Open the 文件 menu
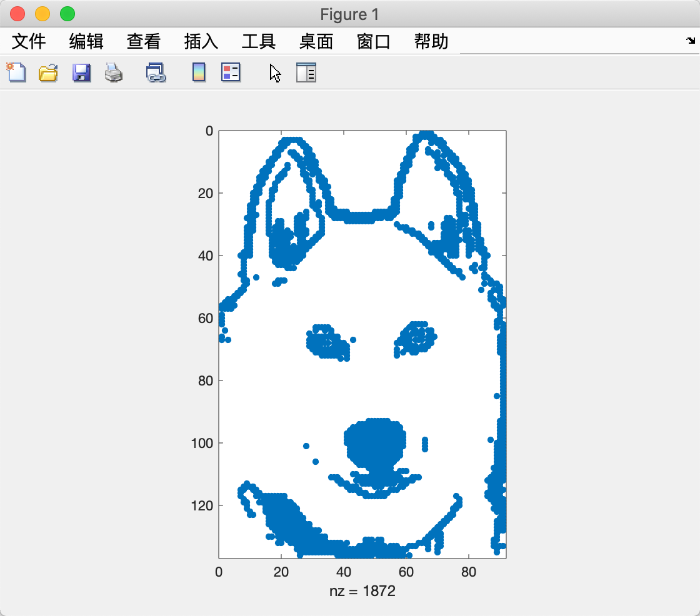 pos(29,41)
